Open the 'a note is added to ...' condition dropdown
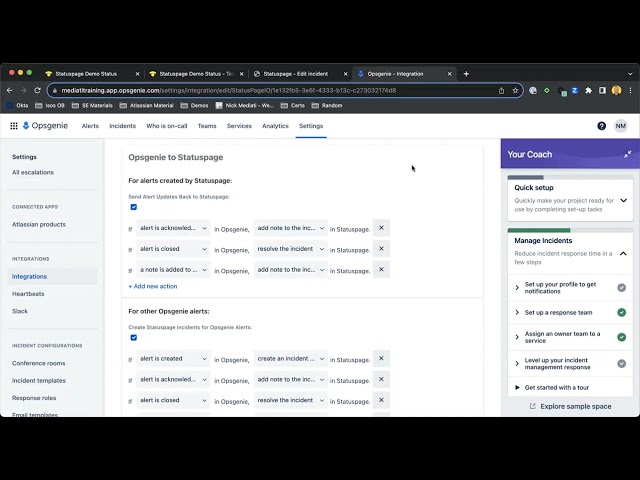640x480 pixels. coord(173,270)
